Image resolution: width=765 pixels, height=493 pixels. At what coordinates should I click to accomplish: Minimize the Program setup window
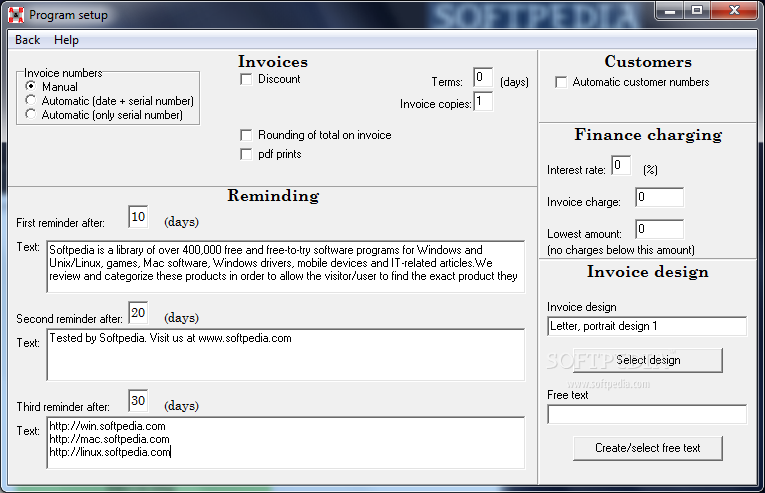coord(670,11)
